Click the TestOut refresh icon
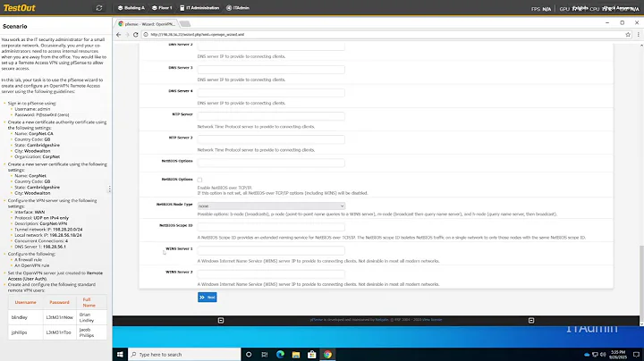The width and height of the screenshot is (644, 361). pos(99,8)
